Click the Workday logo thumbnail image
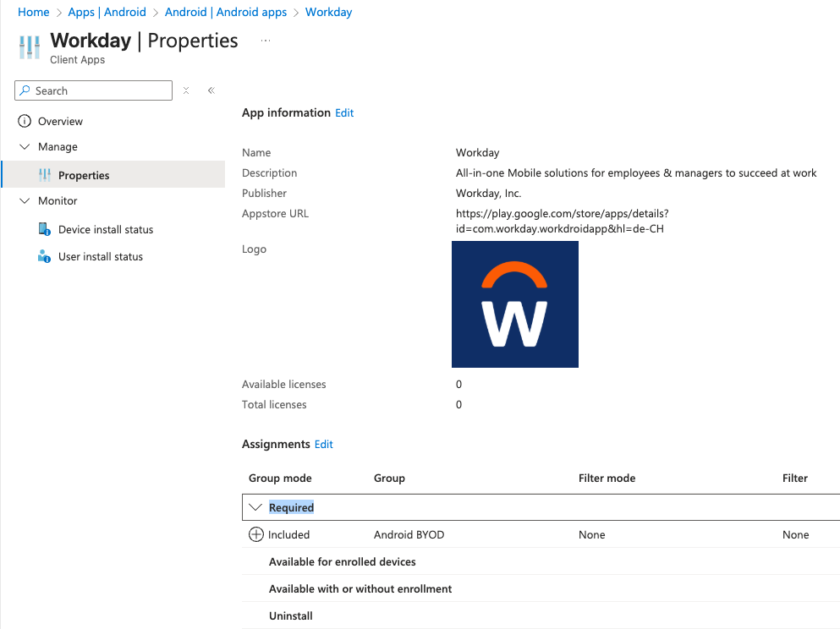 pyautogui.click(x=514, y=304)
